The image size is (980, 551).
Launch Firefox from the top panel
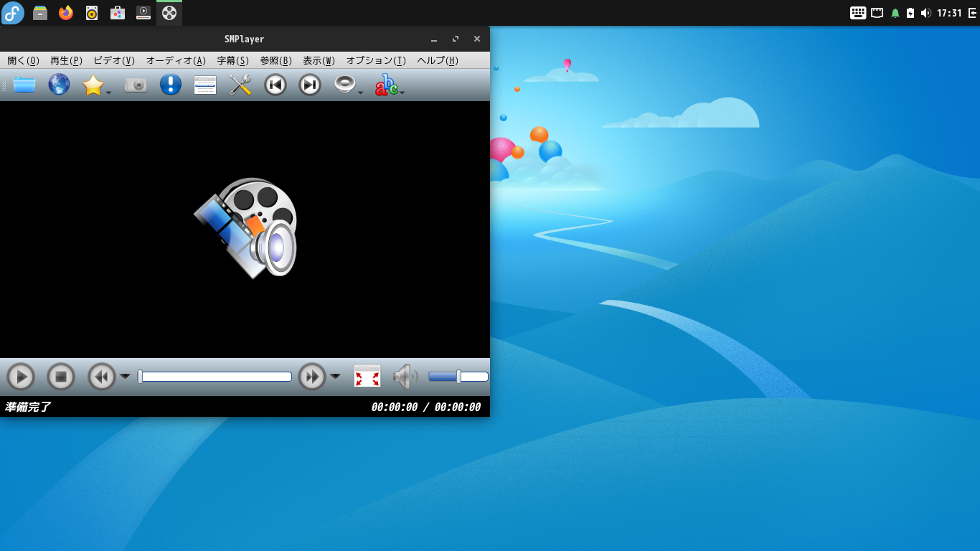coord(66,13)
